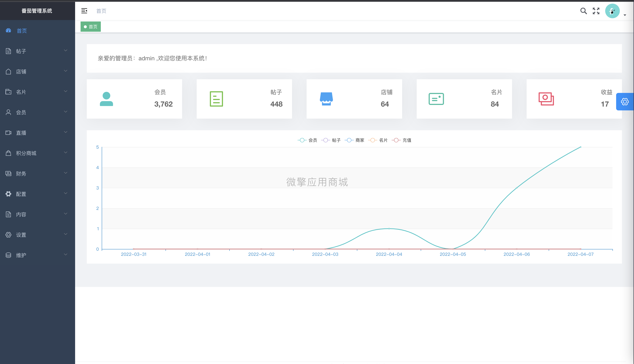Image resolution: width=634 pixels, height=364 pixels.
Task: Click the chart data point on 2022-04-06
Action: (x=517, y=188)
